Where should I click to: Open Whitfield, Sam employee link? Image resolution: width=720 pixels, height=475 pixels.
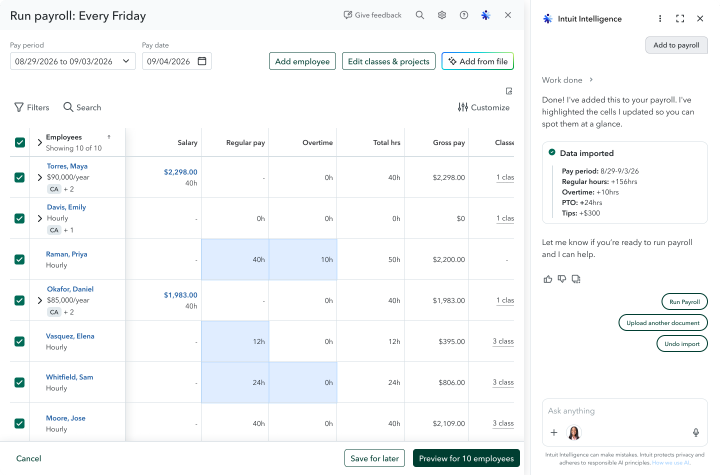pos(69,377)
